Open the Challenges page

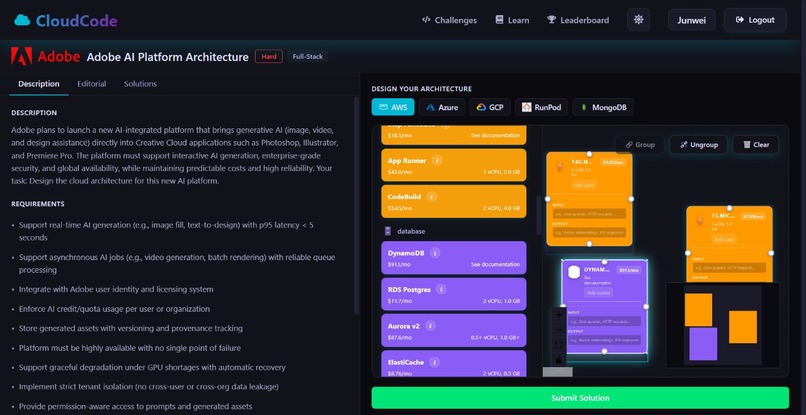pos(449,20)
